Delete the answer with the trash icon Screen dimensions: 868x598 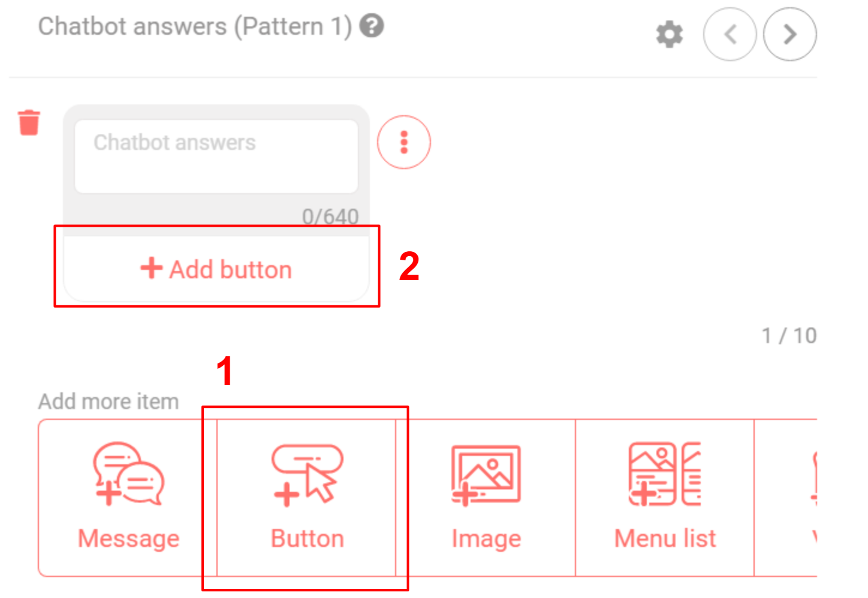[28, 123]
